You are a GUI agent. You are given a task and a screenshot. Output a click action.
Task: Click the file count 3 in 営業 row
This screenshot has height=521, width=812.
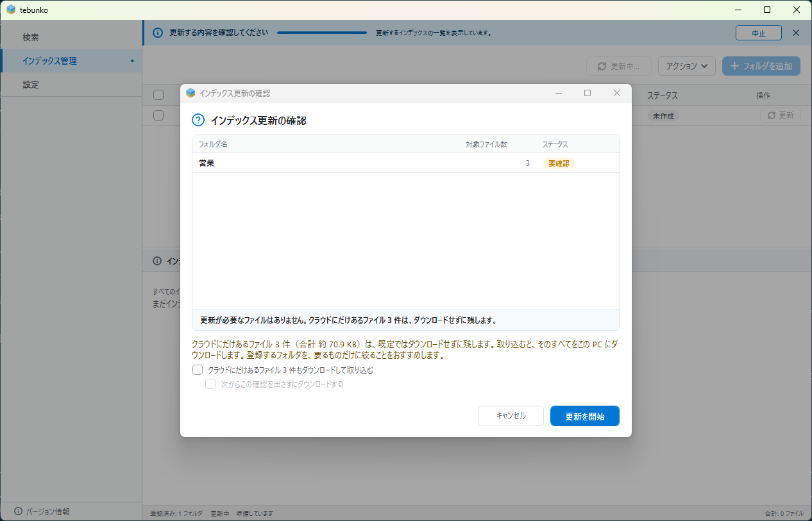528,163
